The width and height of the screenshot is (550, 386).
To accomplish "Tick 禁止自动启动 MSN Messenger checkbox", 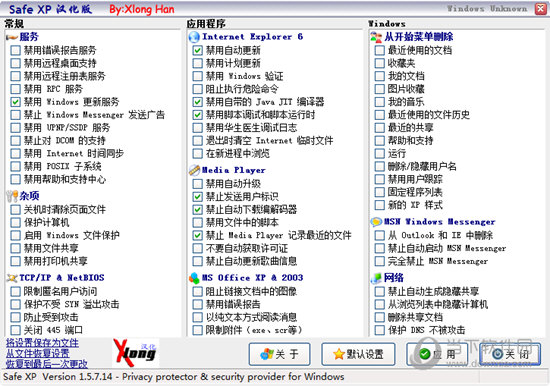I will (380, 248).
